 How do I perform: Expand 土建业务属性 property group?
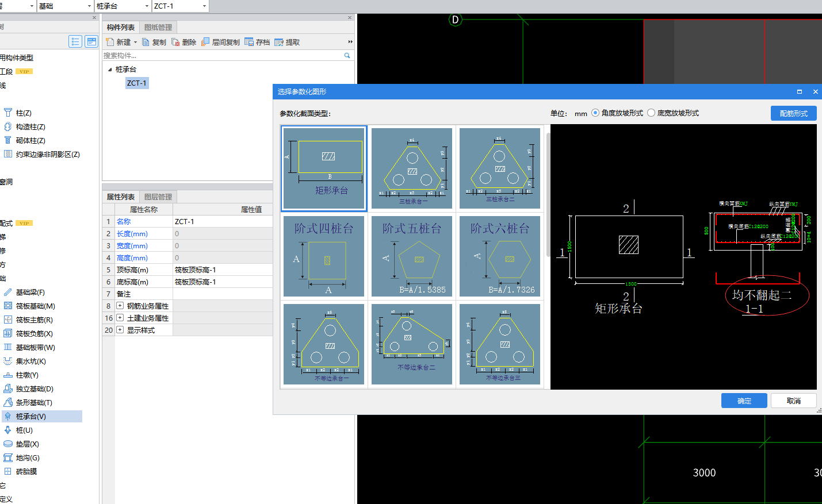[x=120, y=318]
